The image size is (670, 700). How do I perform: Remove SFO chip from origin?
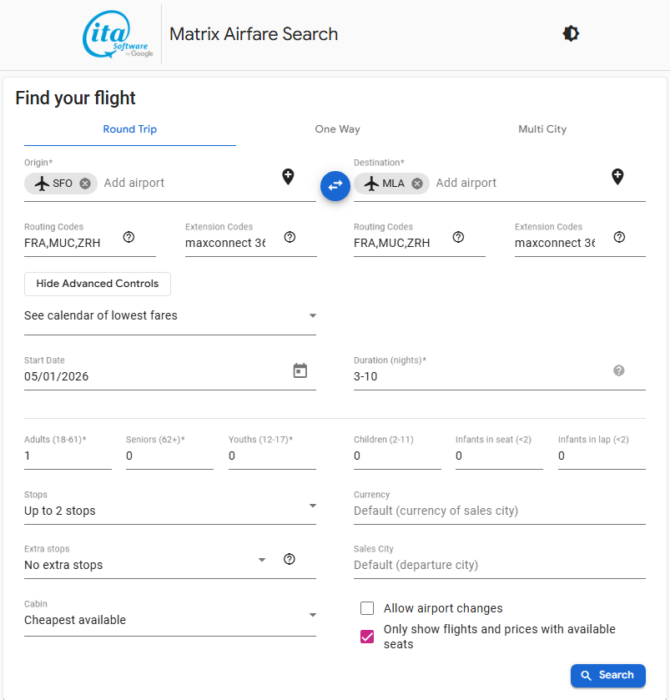click(x=85, y=183)
